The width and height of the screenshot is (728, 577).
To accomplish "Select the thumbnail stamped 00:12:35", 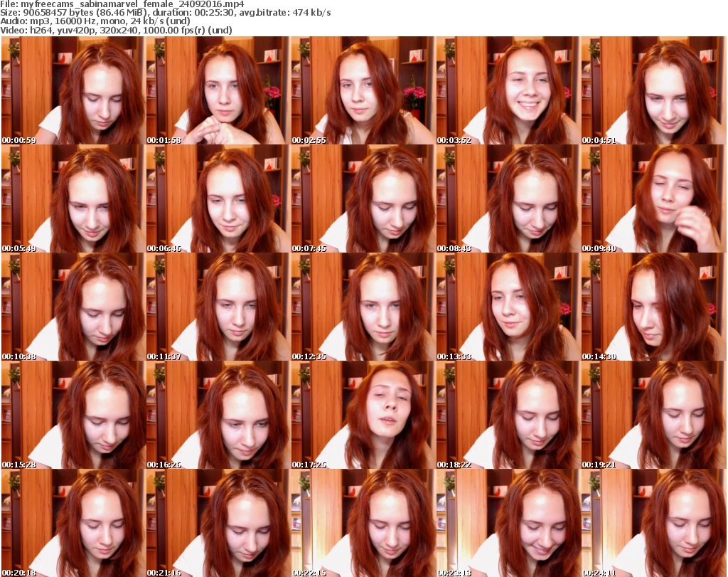I will click(x=363, y=307).
